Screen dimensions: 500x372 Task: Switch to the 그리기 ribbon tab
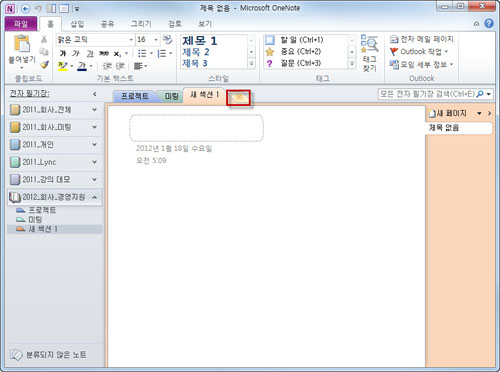point(141,24)
